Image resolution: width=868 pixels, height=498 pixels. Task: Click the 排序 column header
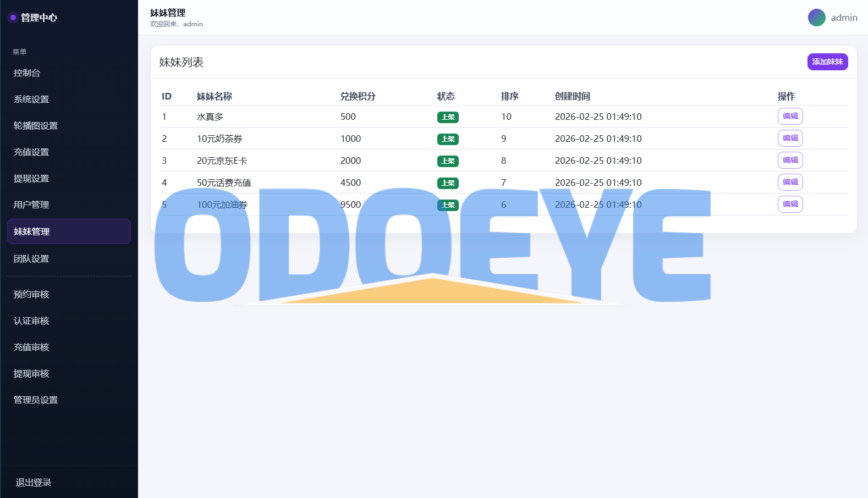click(x=510, y=96)
